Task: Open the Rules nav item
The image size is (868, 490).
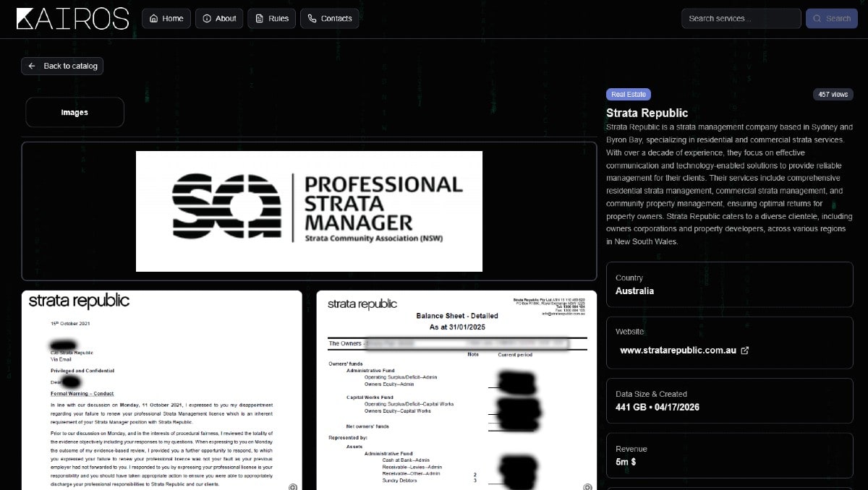Action: 271,19
